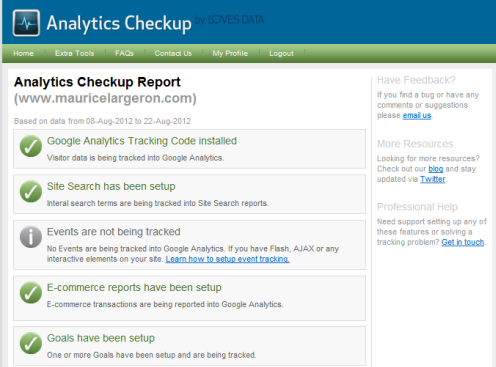Open the Home menu item
The image size is (496, 367).
(23, 53)
